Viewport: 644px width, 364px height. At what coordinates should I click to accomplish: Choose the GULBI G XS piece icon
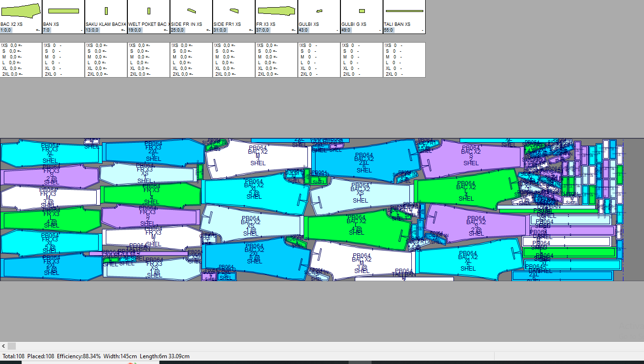coord(362,11)
